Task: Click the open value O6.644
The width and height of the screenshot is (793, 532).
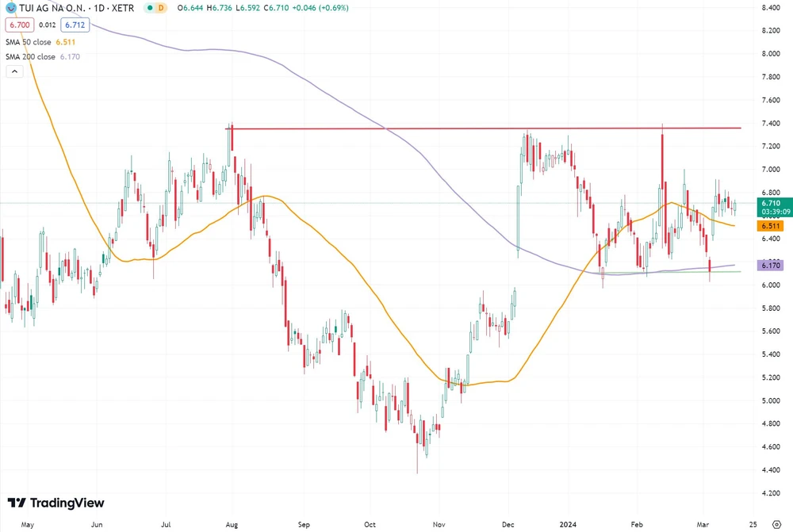Action: [190, 8]
